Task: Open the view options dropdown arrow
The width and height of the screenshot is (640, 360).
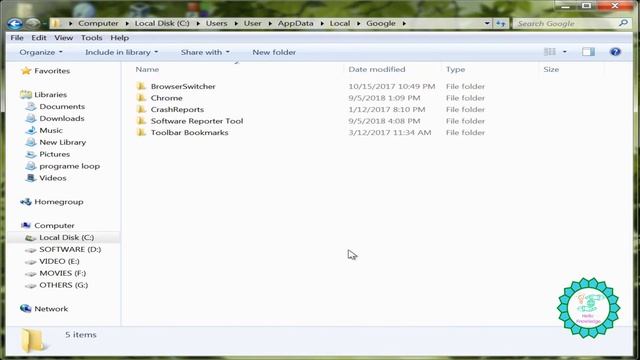Action: tap(564, 52)
